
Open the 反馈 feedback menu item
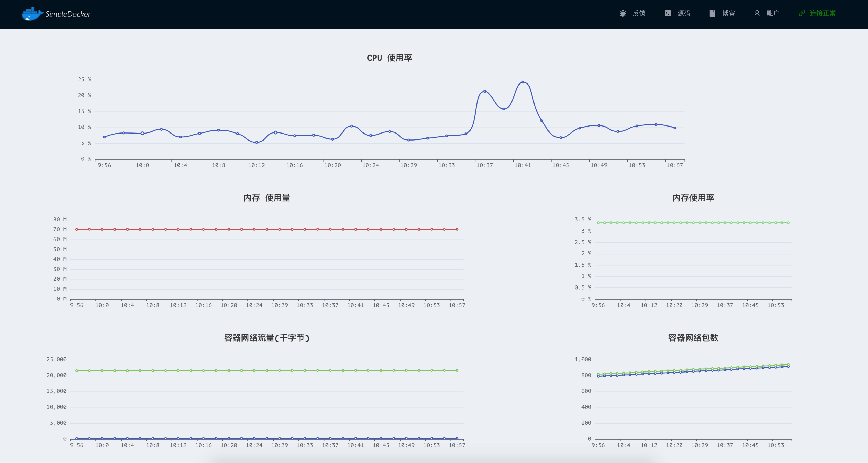click(639, 13)
